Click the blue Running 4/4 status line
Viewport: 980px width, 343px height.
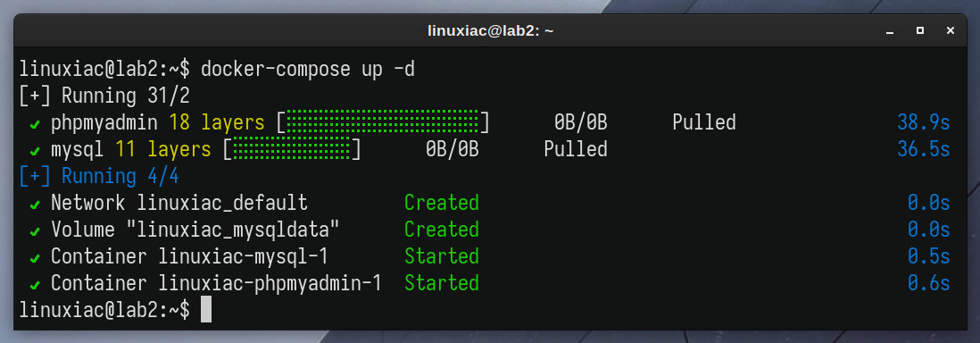coord(99,177)
